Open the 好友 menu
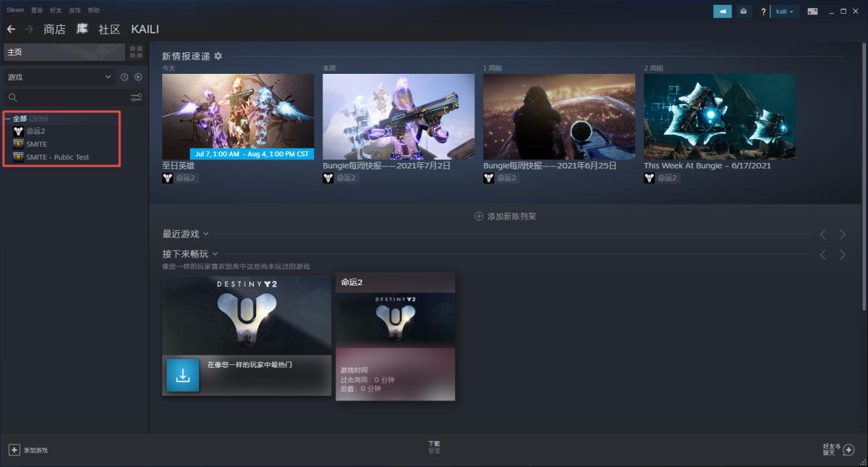Viewport: 868px width, 467px height. [56, 10]
